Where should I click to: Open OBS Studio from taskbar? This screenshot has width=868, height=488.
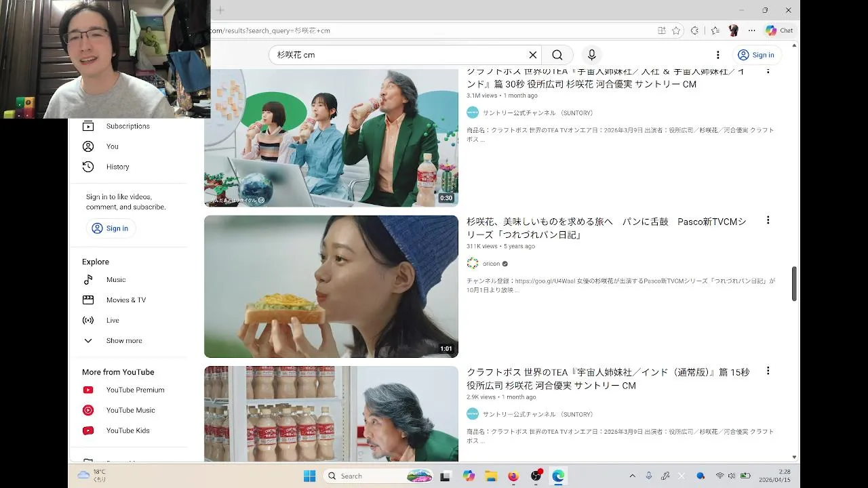coord(536,476)
